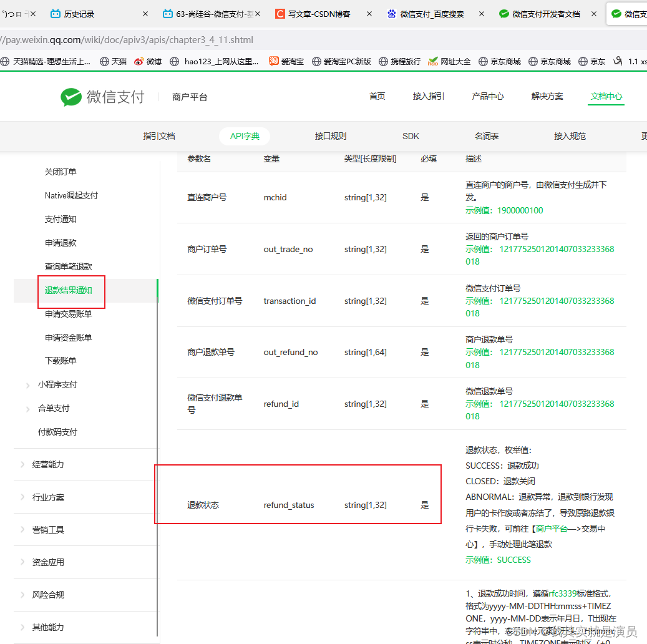
Task: Open 申请资金账单 in sidebar
Action: (x=69, y=338)
